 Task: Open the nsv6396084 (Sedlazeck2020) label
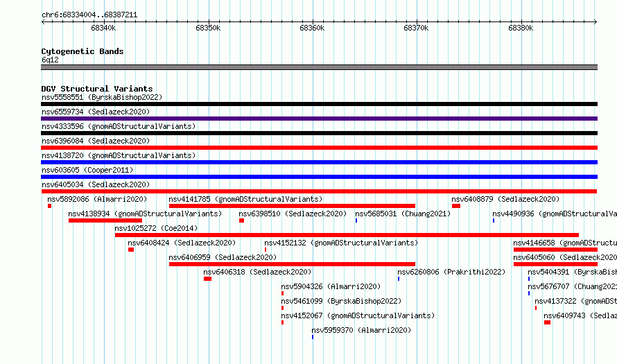[96, 141]
